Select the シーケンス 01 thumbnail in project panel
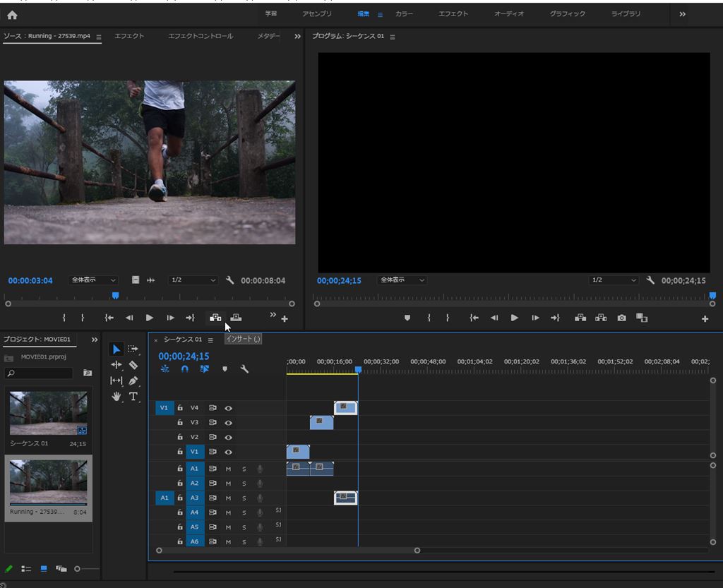Image resolution: width=723 pixels, height=588 pixels. tap(49, 413)
